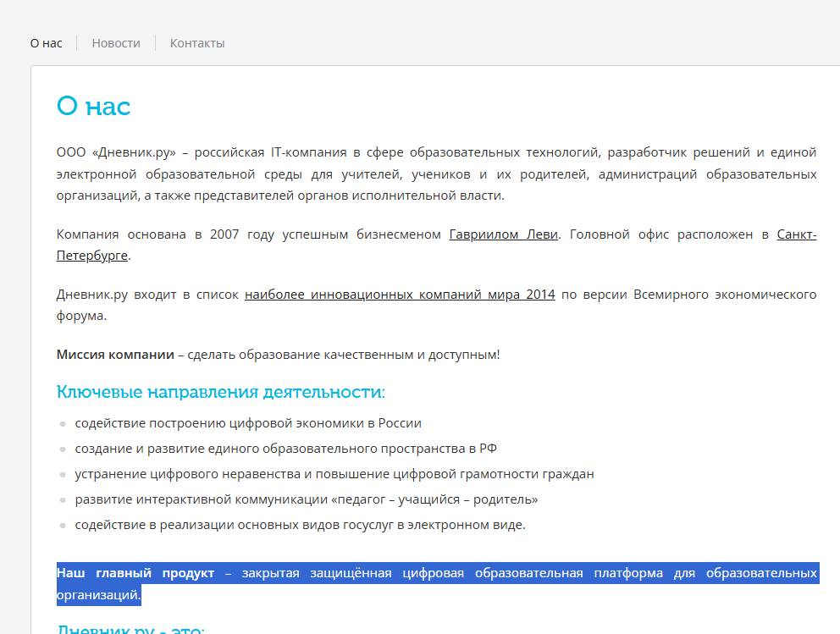
Task: Click the bold Миссия компании text
Action: (115, 355)
